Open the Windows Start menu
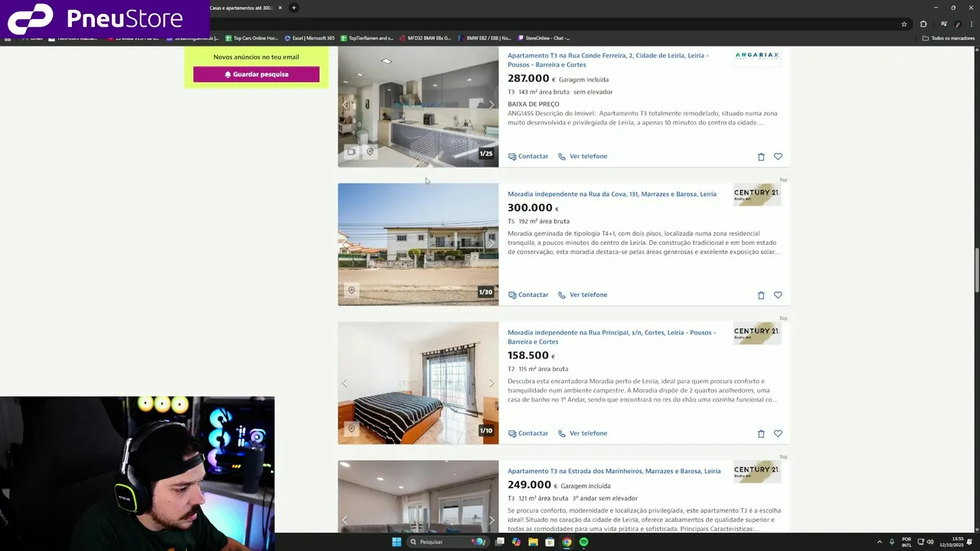Screen dimensions: 980x551 397,542
